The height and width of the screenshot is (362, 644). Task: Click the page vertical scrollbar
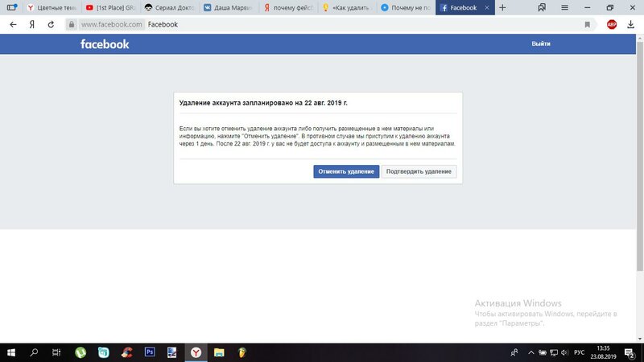[x=639, y=156]
